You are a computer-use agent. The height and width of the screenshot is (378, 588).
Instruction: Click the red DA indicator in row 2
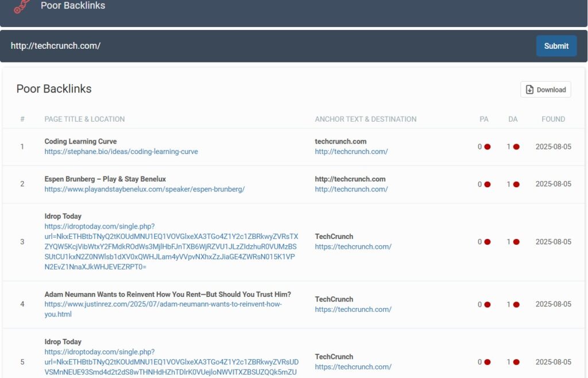coord(516,184)
